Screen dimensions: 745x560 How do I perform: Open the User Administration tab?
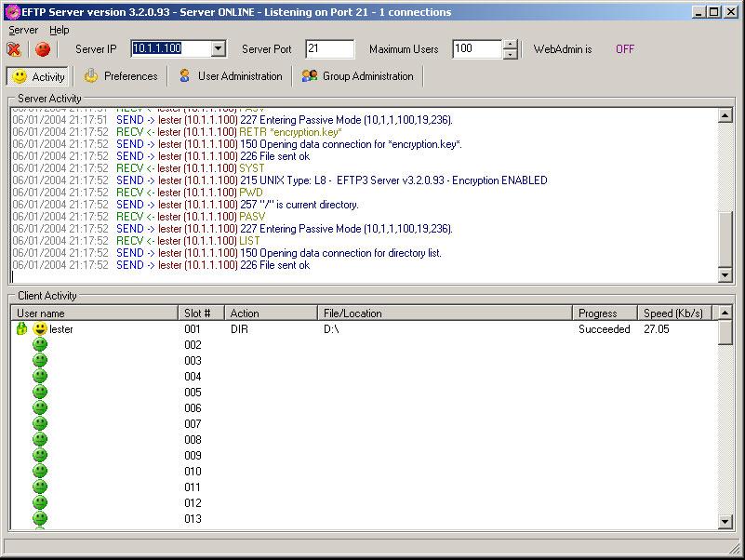[231, 76]
